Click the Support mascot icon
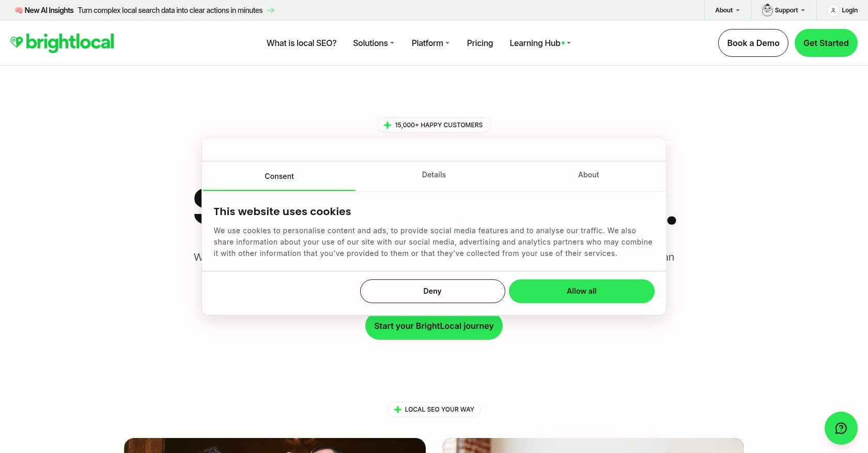Screen dimensions: 868x453 pyautogui.click(x=767, y=10)
